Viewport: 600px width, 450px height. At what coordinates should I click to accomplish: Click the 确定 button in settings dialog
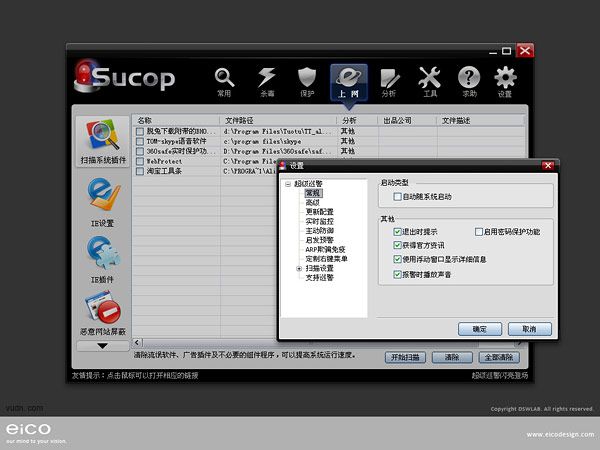tap(479, 328)
